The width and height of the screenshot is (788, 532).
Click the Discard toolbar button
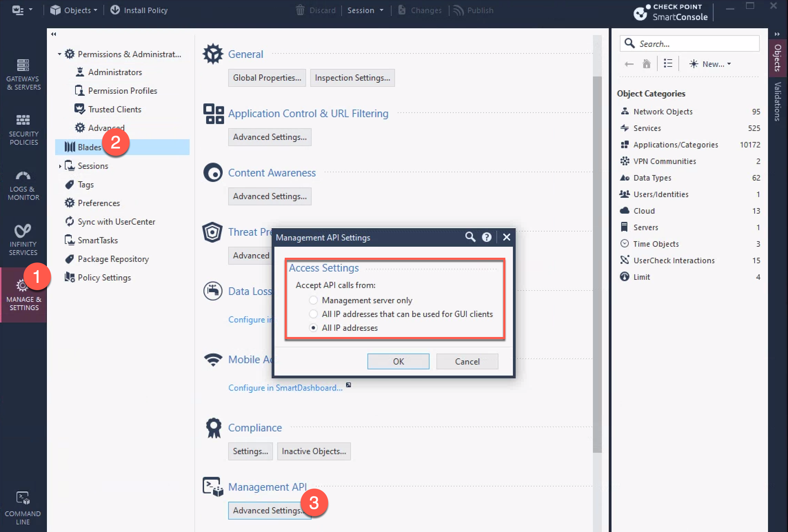[x=316, y=10]
